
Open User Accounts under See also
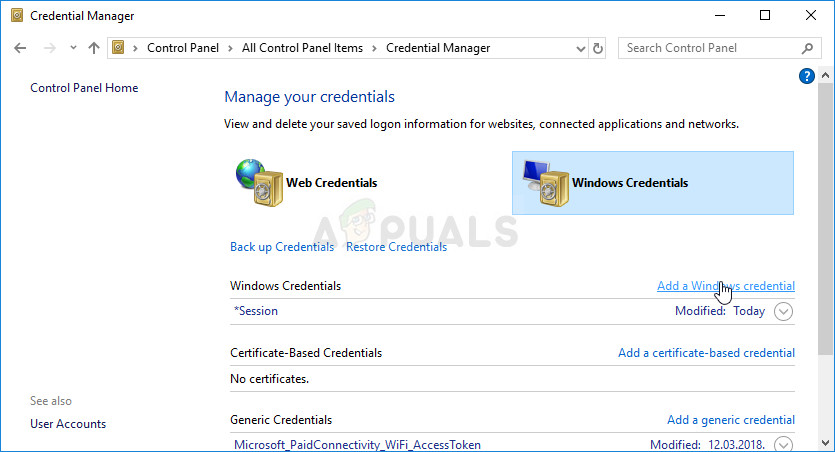click(x=68, y=424)
